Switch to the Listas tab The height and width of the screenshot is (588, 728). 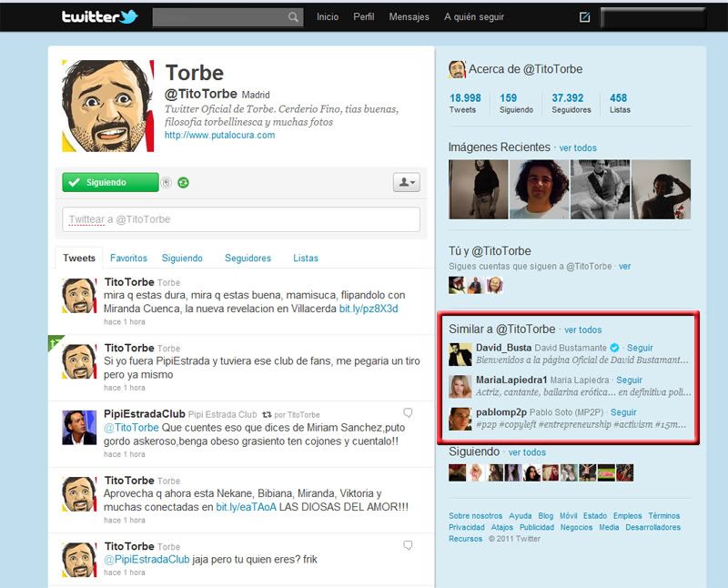point(306,259)
